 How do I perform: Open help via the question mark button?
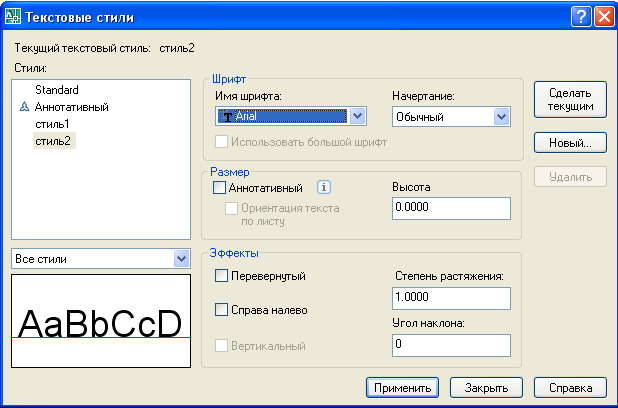(x=581, y=17)
